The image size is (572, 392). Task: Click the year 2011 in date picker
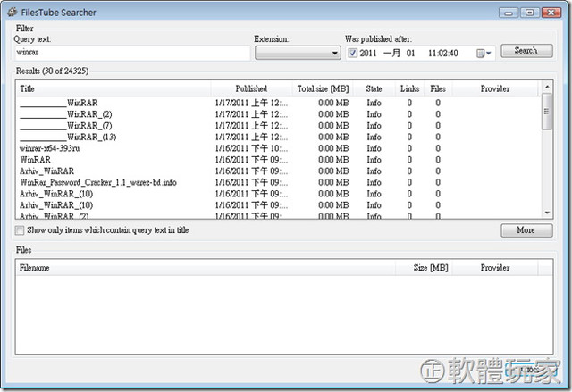(x=368, y=54)
